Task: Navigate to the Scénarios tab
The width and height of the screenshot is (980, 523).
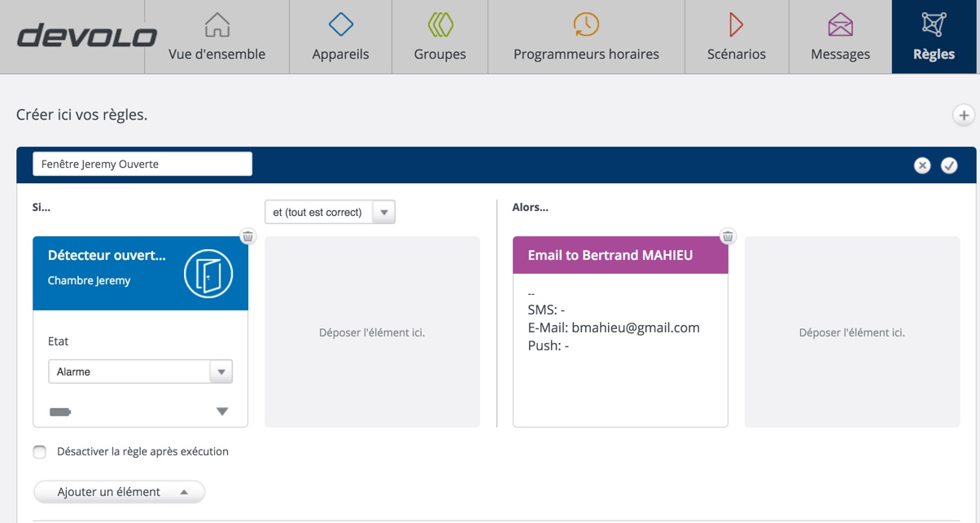Action: (736, 37)
